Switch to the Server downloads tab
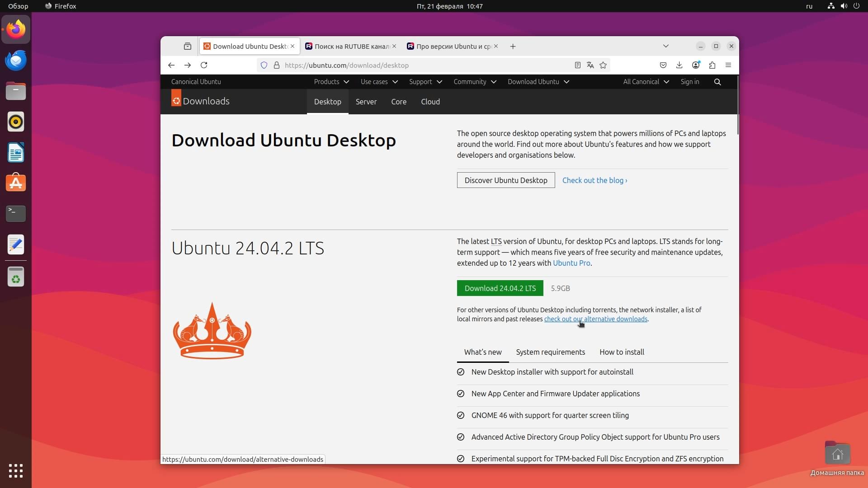Screen dimensions: 868x488 (x=366, y=102)
